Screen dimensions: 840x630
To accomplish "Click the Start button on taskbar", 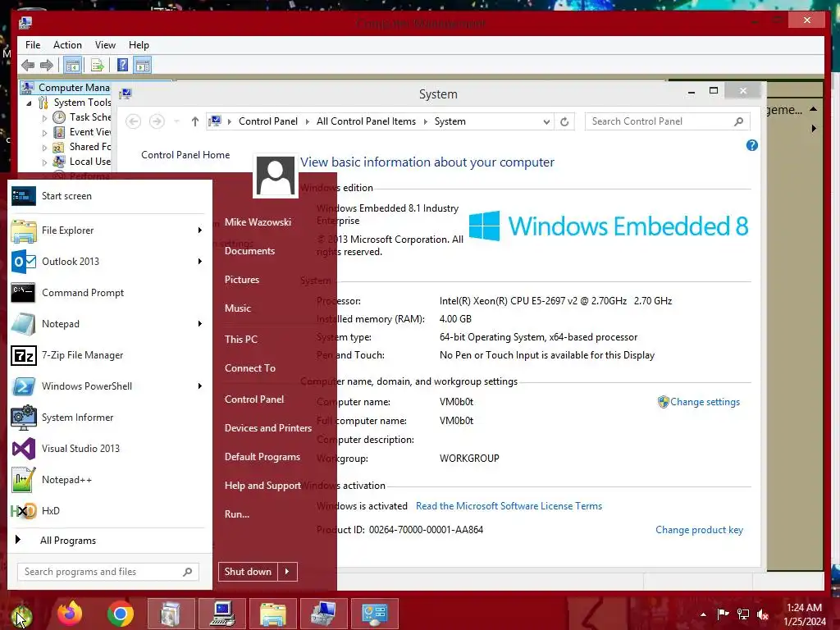I will pyautogui.click(x=21, y=614).
